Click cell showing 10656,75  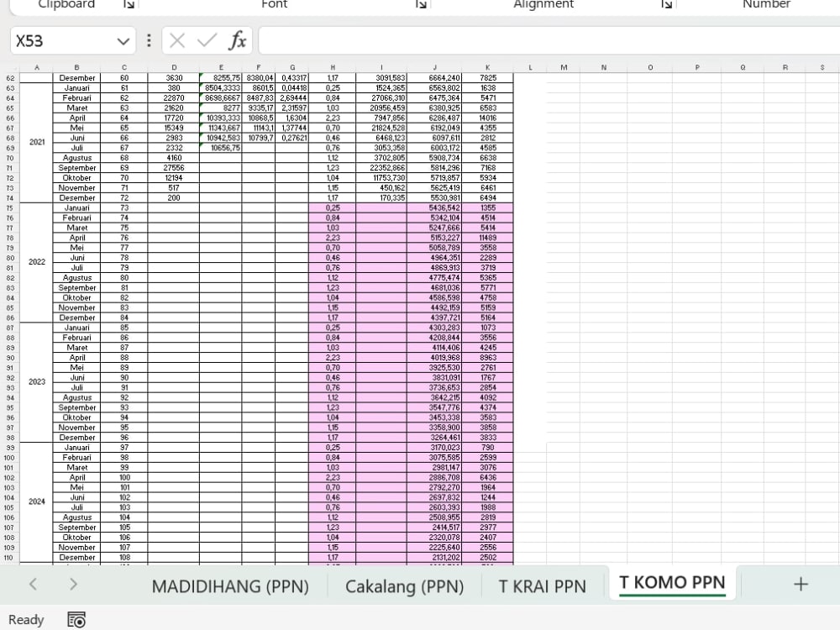tap(221, 149)
